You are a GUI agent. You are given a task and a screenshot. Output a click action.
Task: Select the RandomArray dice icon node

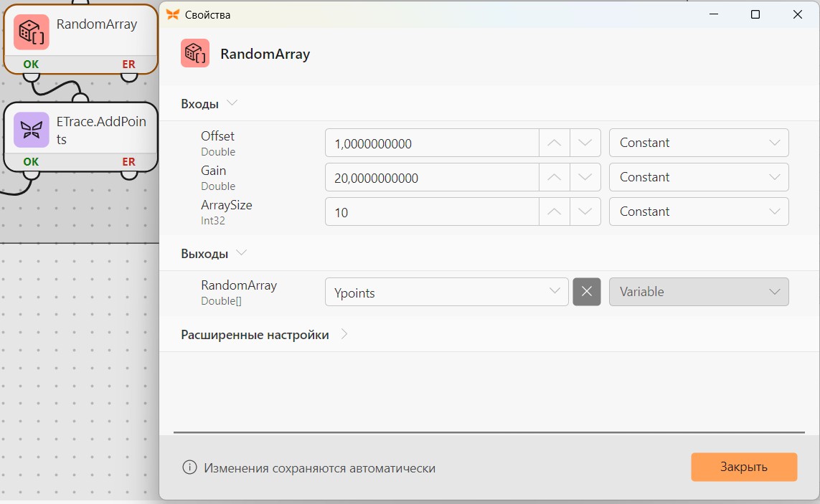pyautogui.click(x=32, y=32)
